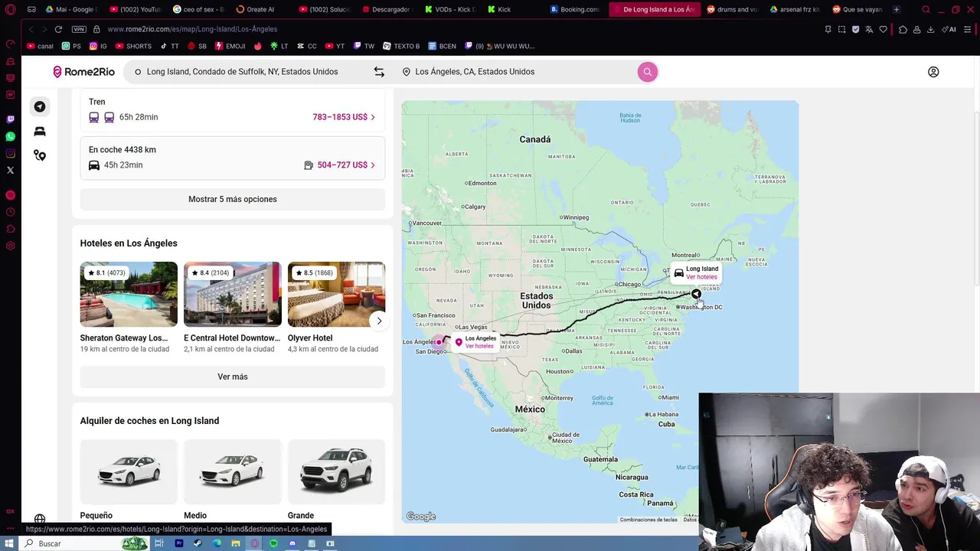
Task: Open the Sheraton Gateway hotel thumbnail
Action: click(129, 295)
